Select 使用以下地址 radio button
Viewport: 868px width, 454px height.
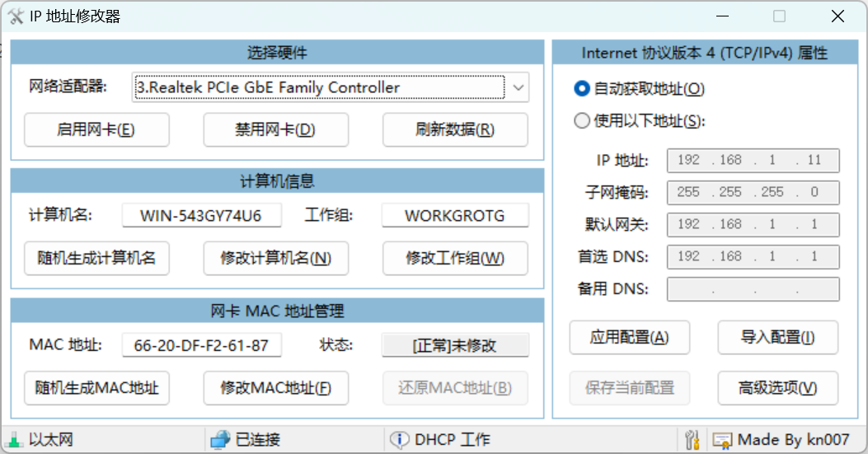[582, 121]
